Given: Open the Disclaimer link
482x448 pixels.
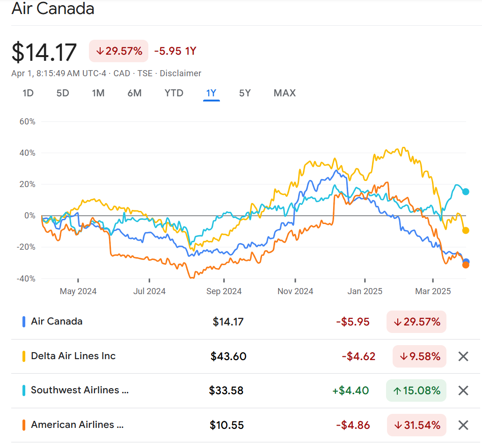Looking at the screenshot, I should pos(181,73).
